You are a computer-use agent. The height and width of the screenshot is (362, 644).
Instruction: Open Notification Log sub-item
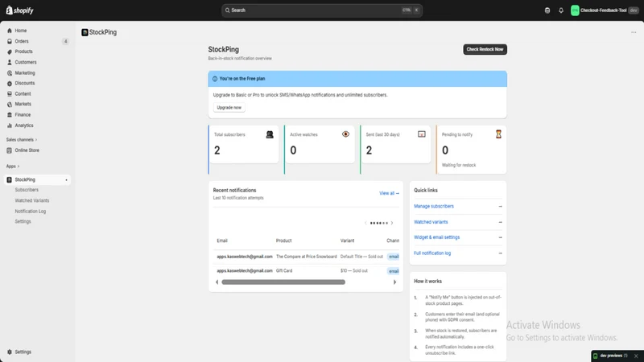click(x=31, y=212)
